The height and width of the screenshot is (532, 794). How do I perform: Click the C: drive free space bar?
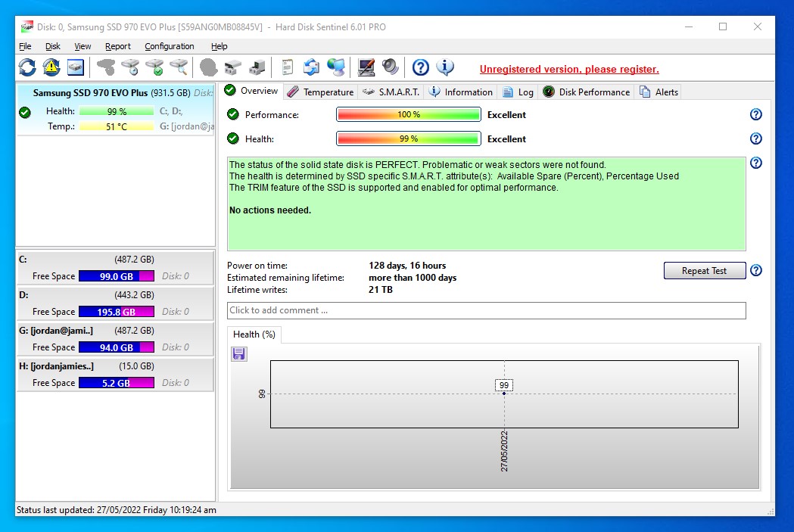pos(116,276)
